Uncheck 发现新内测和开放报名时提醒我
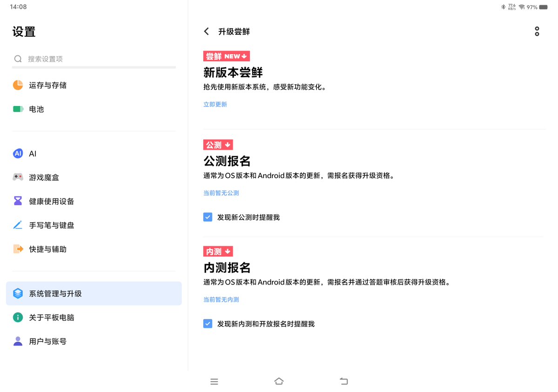558x392 pixels. tap(208, 323)
